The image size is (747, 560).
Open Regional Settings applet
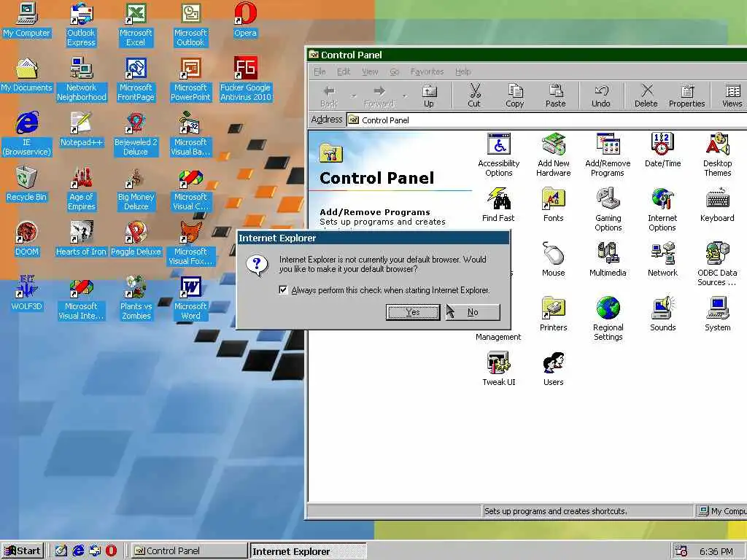tap(608, 319)
